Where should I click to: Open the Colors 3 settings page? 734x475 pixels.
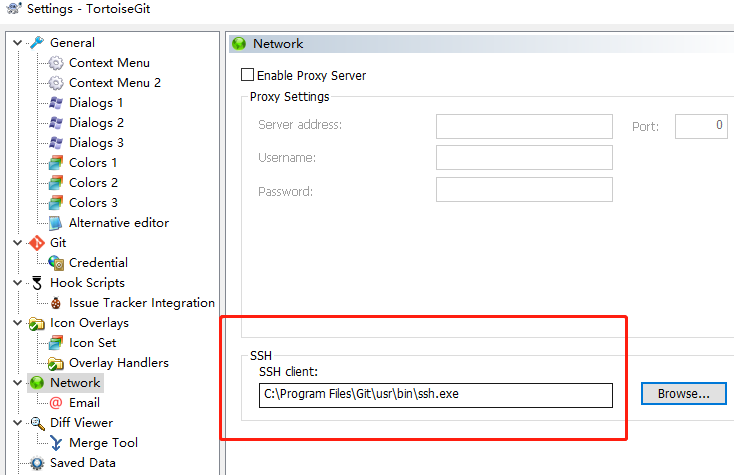[93, 203]
